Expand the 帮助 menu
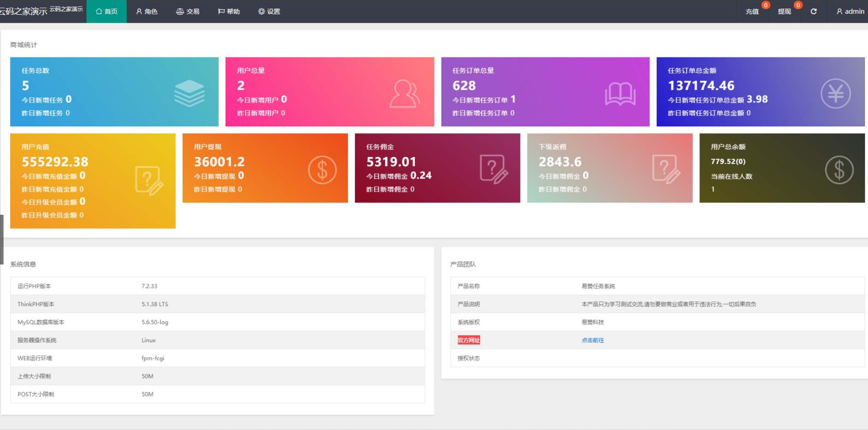 pos(229,11)
